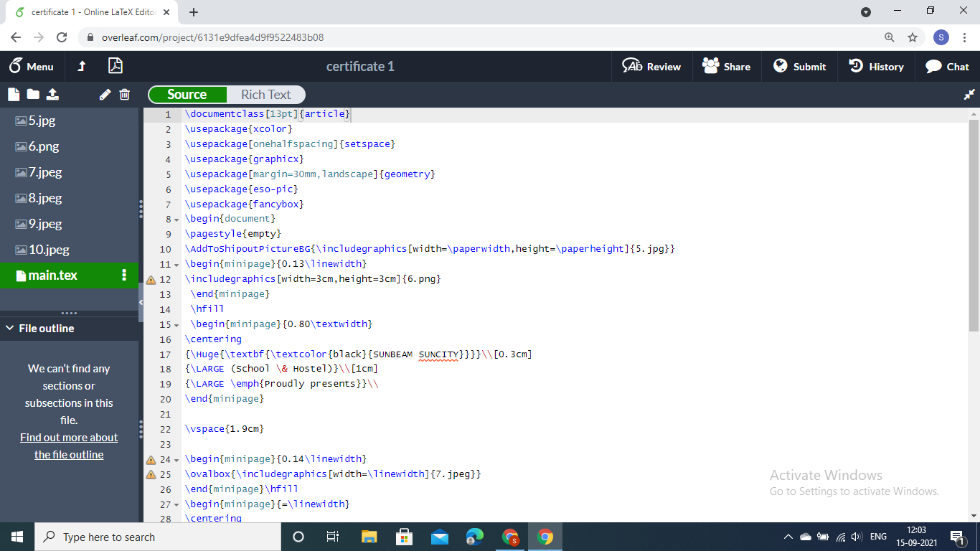Click the misspelled word SUNCITY in line 17

(438, 354)
